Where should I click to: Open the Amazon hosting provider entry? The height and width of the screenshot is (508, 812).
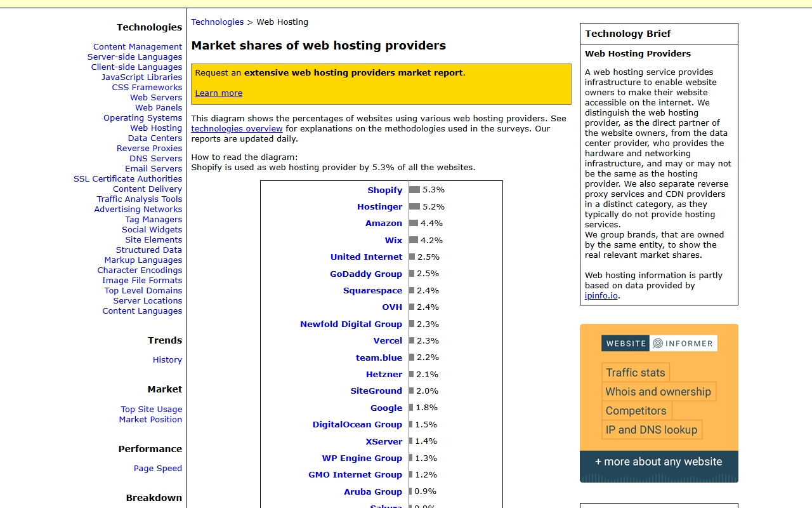tap(384, 224)
